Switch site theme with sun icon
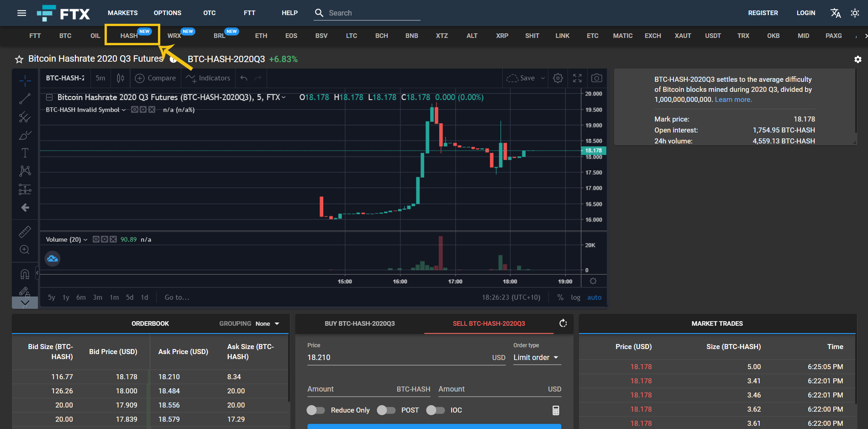Viewport: 868px width, 429px height. click(x=855, y=13)
